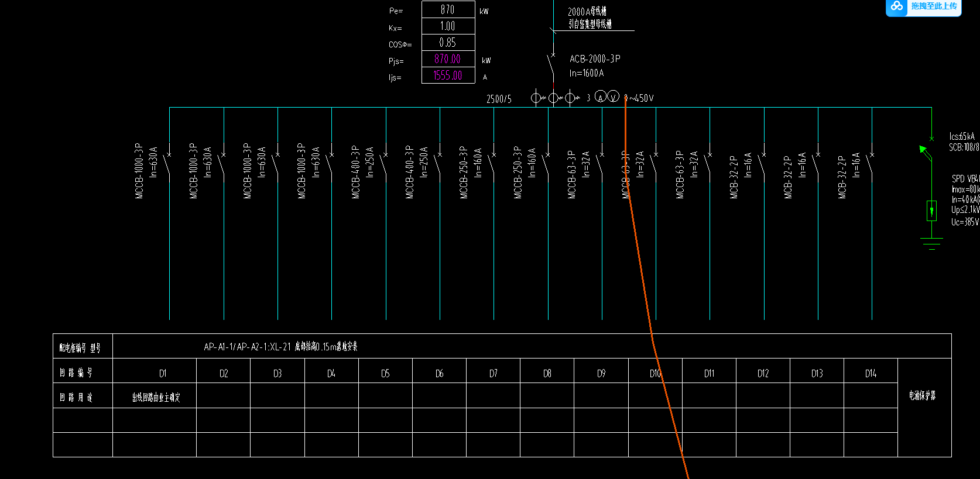The width and height of the screenshot is (980, 479).
Task: Click the Pe value cell 870
Action: (x=448, y=9)
